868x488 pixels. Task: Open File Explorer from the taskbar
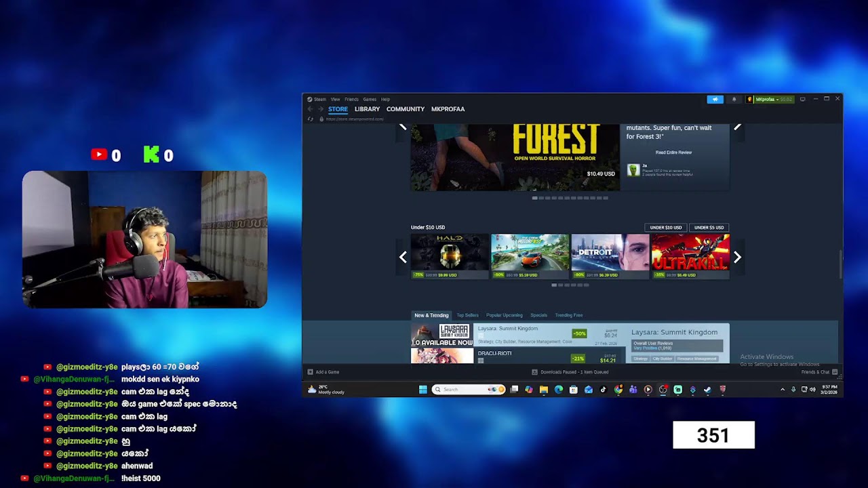[544, 390]
